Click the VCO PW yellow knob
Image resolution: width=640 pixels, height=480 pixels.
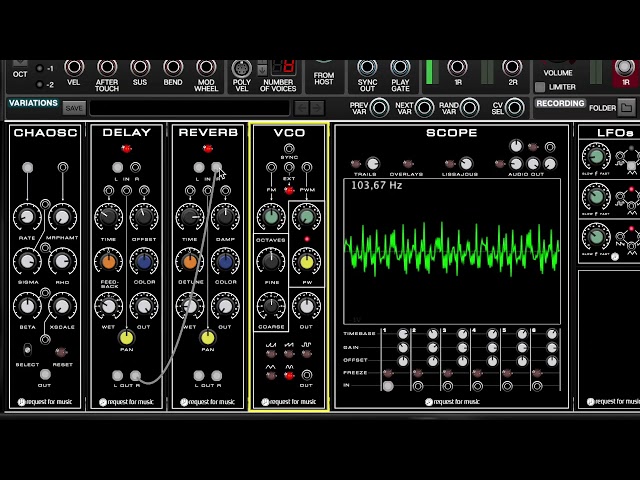pyautogui.click(x=307, y=262)
